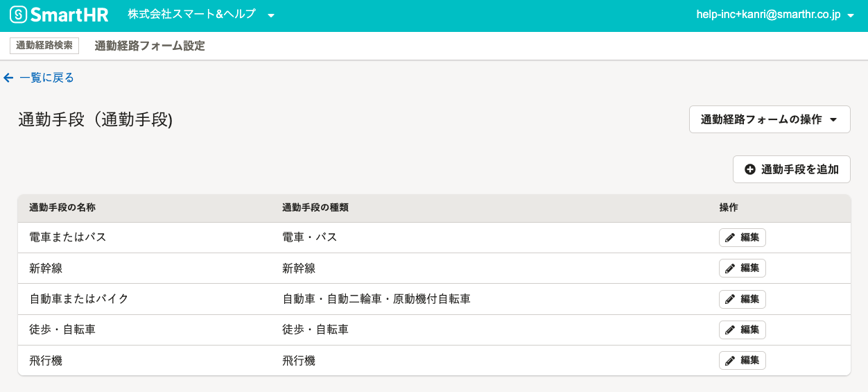Switch to the 通勤経路検索 tab
868x392 pixels.
(44, 46)
